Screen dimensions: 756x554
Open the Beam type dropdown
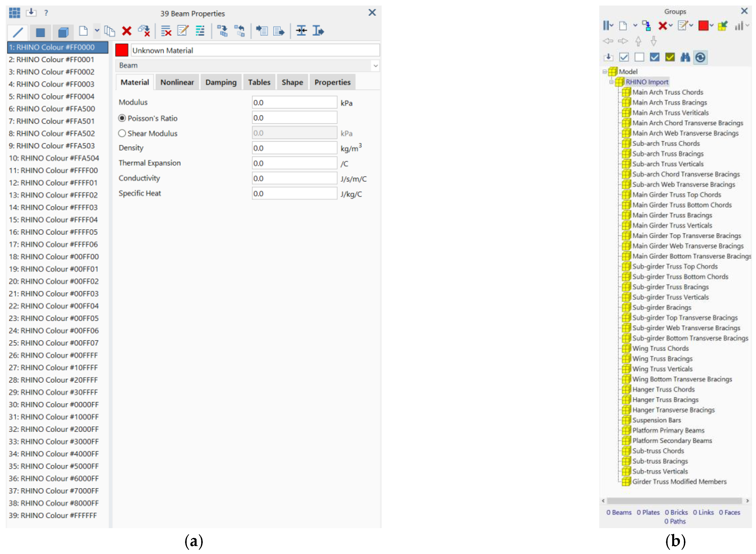click(375, 66)
